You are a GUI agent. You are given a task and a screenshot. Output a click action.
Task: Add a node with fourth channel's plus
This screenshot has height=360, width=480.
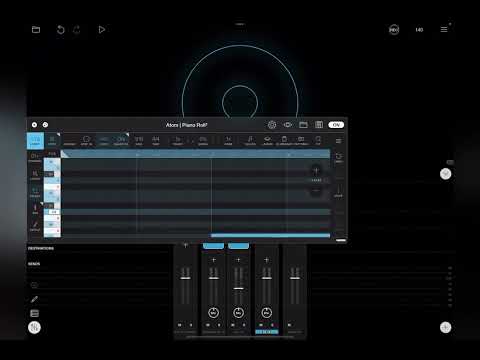[266, 260]
